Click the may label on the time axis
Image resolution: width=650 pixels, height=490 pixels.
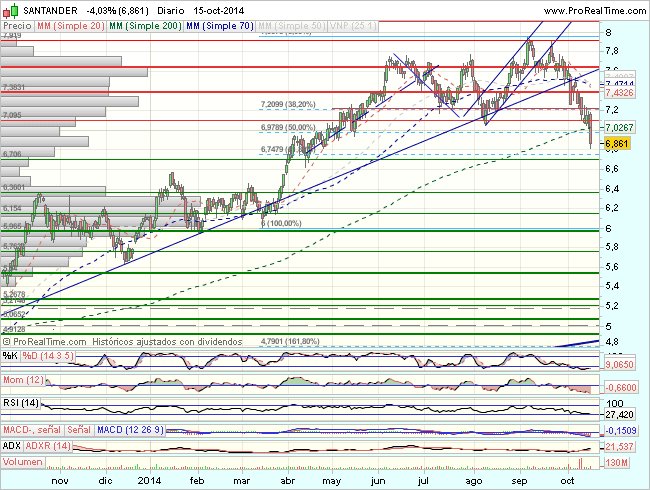[332, 481]
